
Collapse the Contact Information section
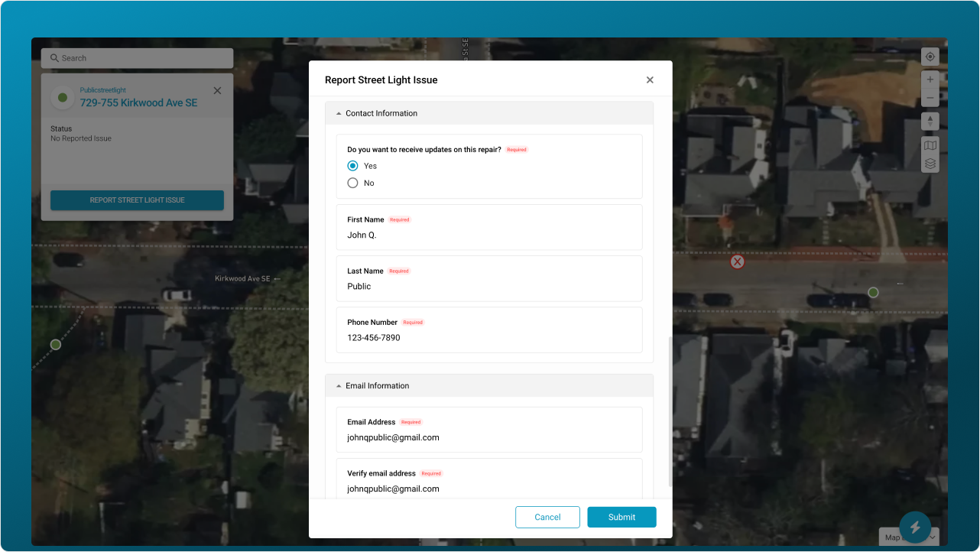pyautogui.click(x=339, y=113)
